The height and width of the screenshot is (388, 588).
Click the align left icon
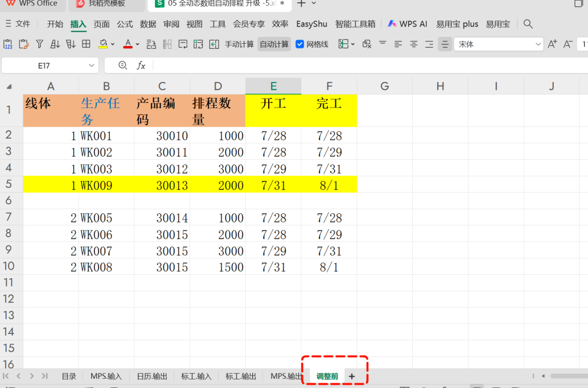pyautogui.click(x=398, y=44)
